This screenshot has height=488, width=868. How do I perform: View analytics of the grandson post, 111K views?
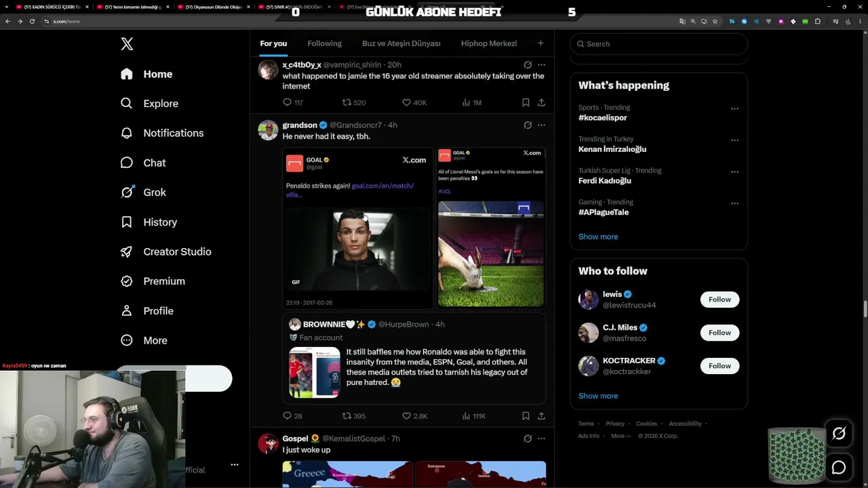tap(466, 415)
